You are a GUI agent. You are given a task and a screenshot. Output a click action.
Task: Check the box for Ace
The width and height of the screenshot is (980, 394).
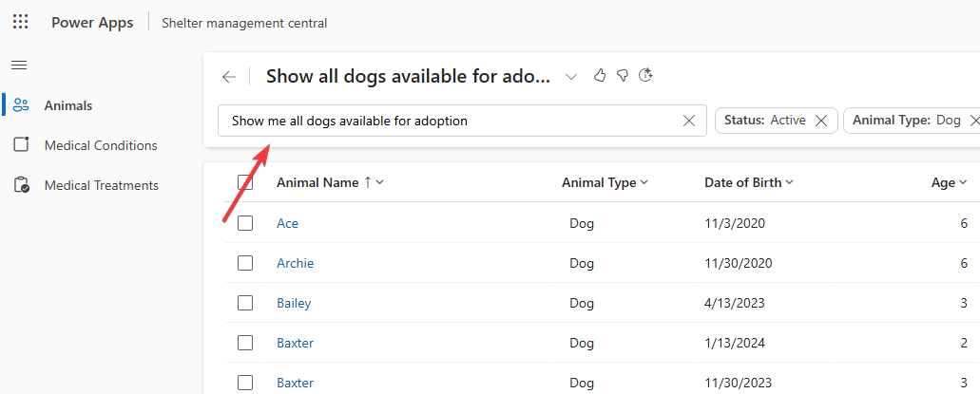pyautogui.click(x=245, y=223)
